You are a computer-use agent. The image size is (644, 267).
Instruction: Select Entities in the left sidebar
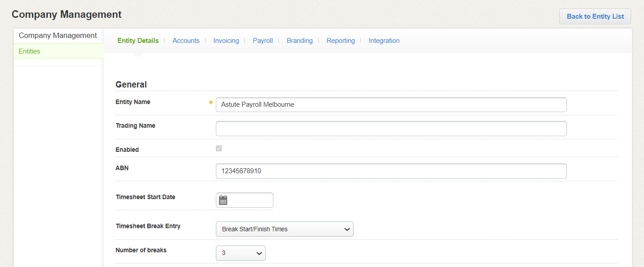tap(58, 51)
